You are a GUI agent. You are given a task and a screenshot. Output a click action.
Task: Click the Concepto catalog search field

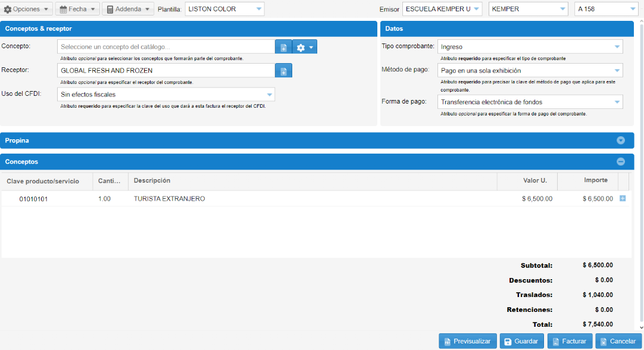pos(166,47)
